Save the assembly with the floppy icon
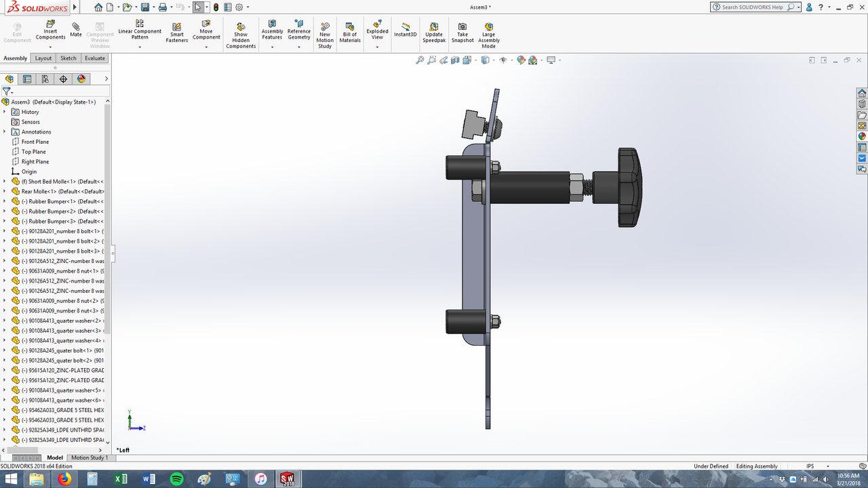Screen dimensions: 868x488 pos(145,7)
